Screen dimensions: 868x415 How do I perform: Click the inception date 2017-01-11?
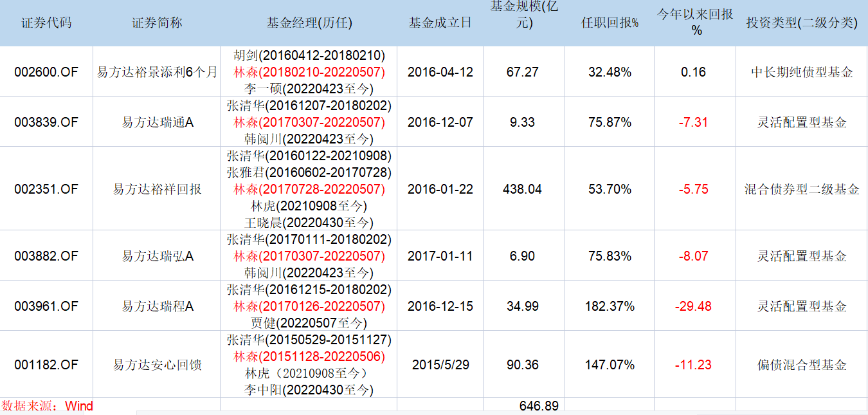[440, 256]
